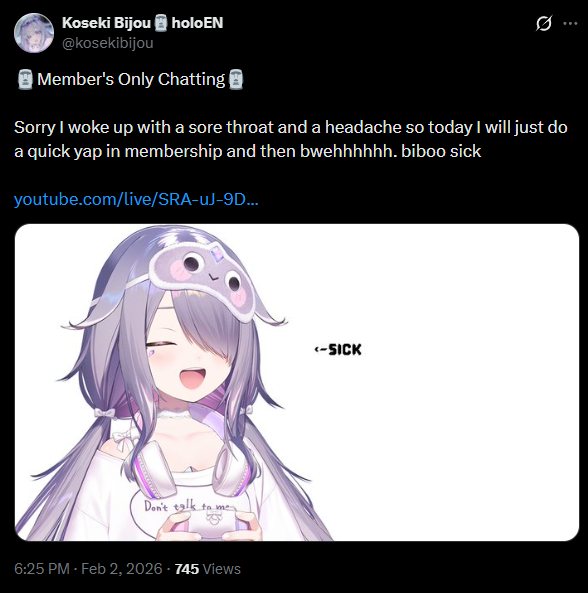
Task: Open the youtube.com/live/SRA-uJ-9D link
Action: tap(136, 199)
